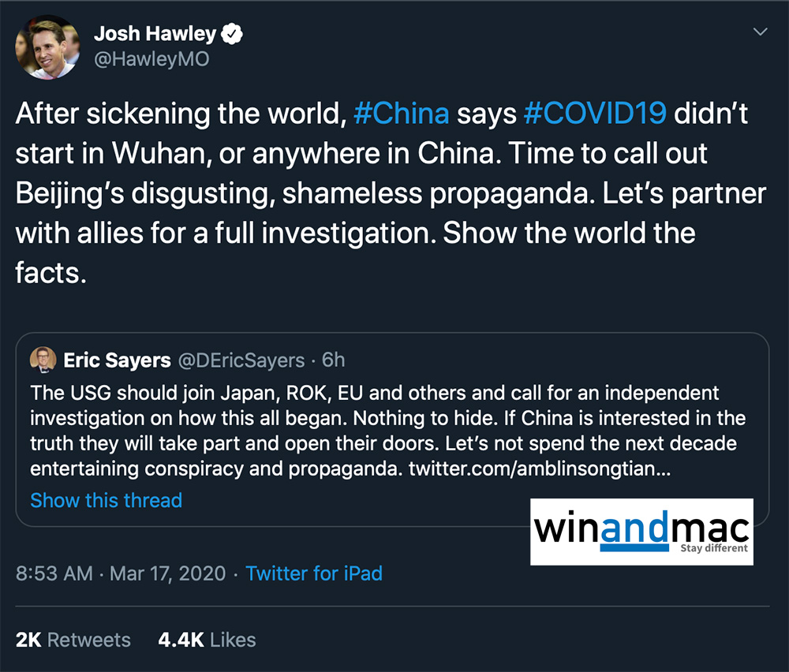Click Eric Sayers' small avatar
Image resolution: width=789 pixels, height=672 pixels.
(x=43, y=360)
